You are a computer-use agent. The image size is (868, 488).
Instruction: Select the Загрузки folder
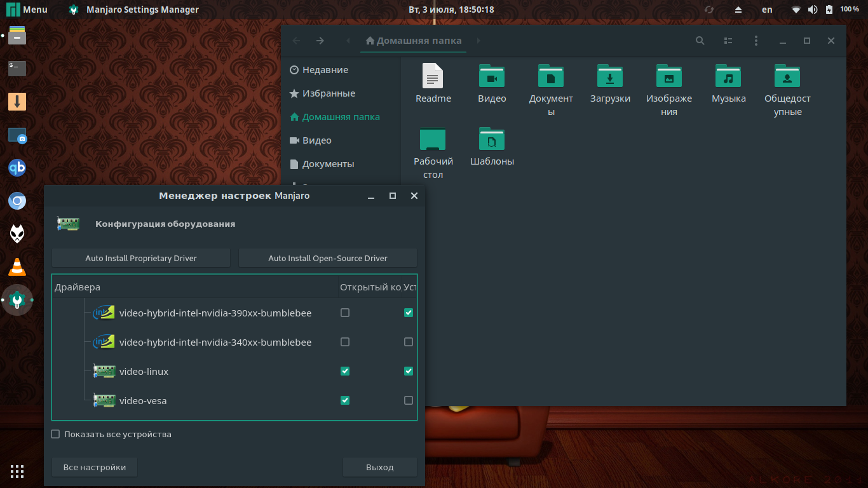click(x=610, y=84)
